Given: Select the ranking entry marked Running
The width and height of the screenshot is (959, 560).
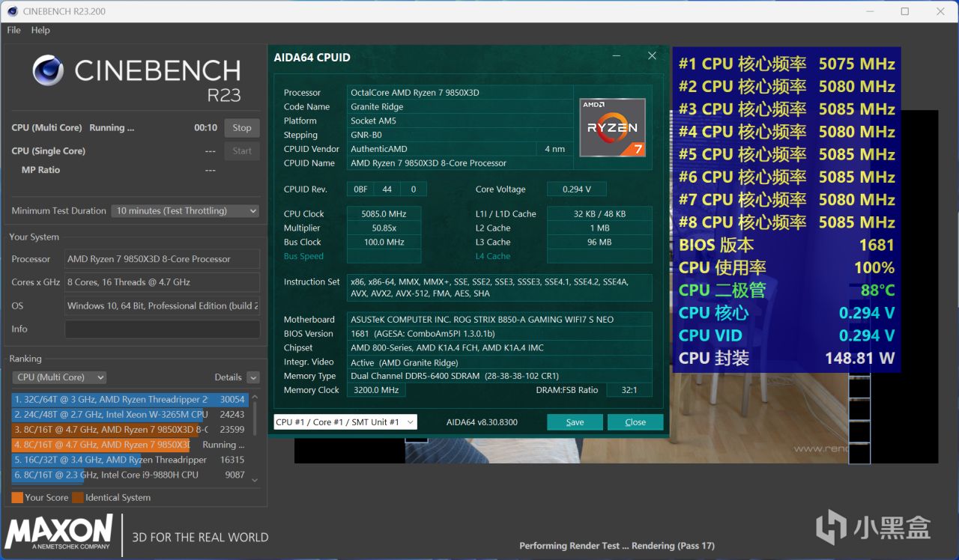Looking at the screenshot, I should point(130,445).
